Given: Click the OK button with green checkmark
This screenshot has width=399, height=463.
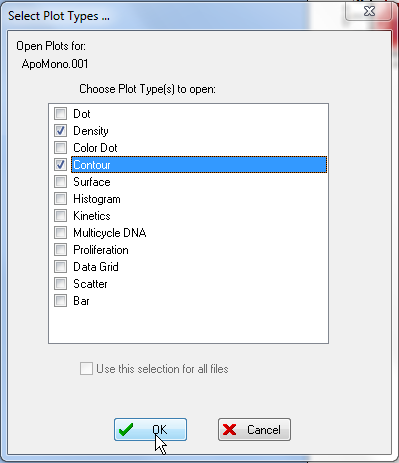Looking at the screenshot, I should click(x=150, y=430).
